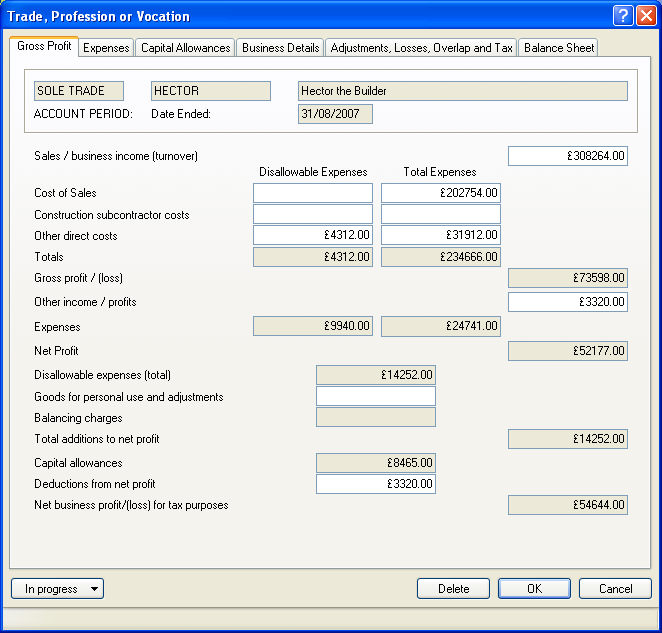Click the Other income / profits field

point(568,302)
